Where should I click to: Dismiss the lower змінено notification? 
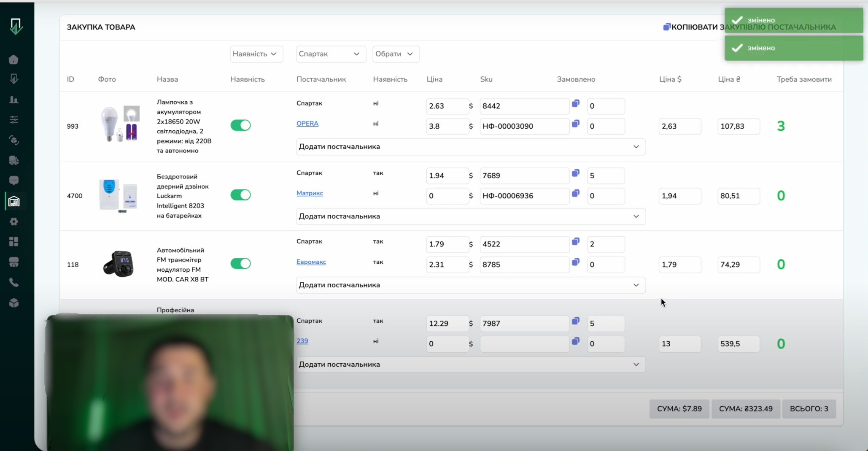click(794, 48)
